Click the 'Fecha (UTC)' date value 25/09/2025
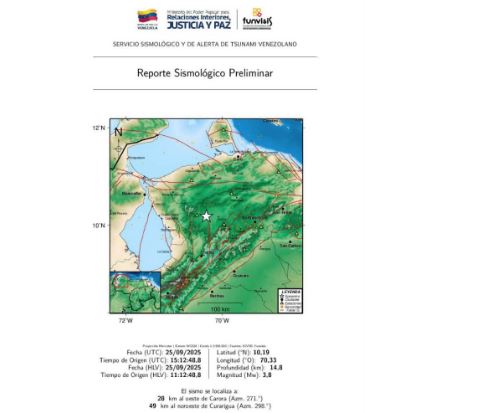The width and height of the screenshot is (495, 413). coord(183,353)
